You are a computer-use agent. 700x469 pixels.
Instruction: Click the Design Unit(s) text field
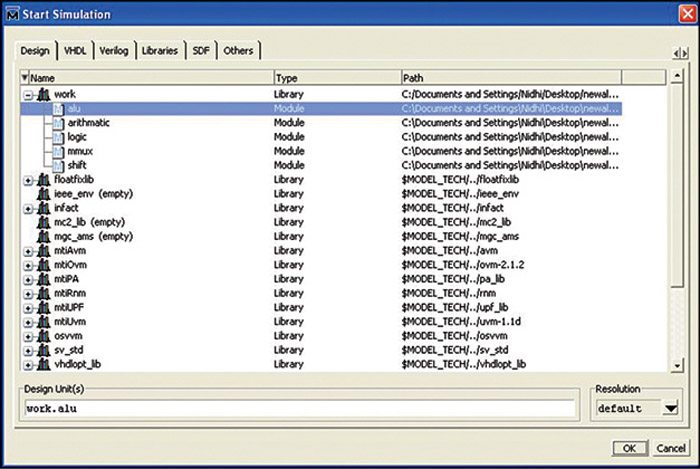click(298, 408)
